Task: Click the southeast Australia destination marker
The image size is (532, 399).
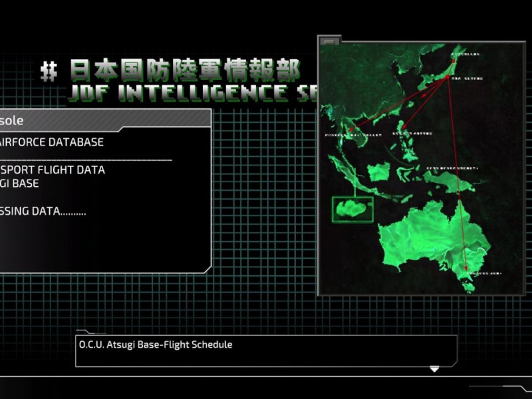Action: [467, 270]
